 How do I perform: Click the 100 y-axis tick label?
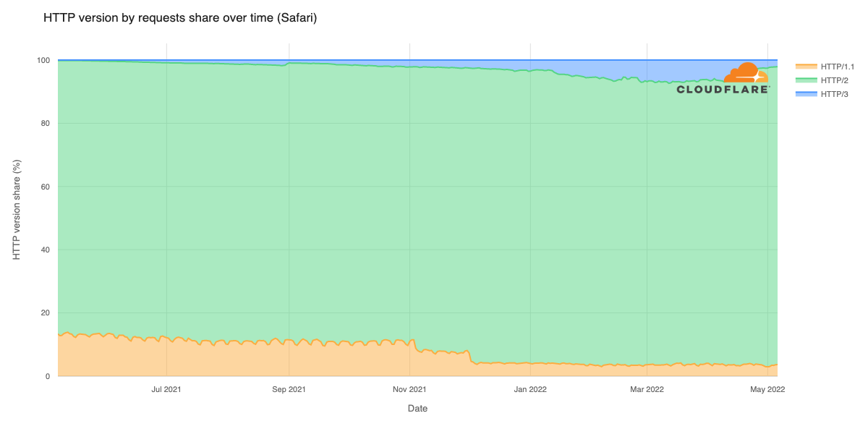(x=43, y=60)
